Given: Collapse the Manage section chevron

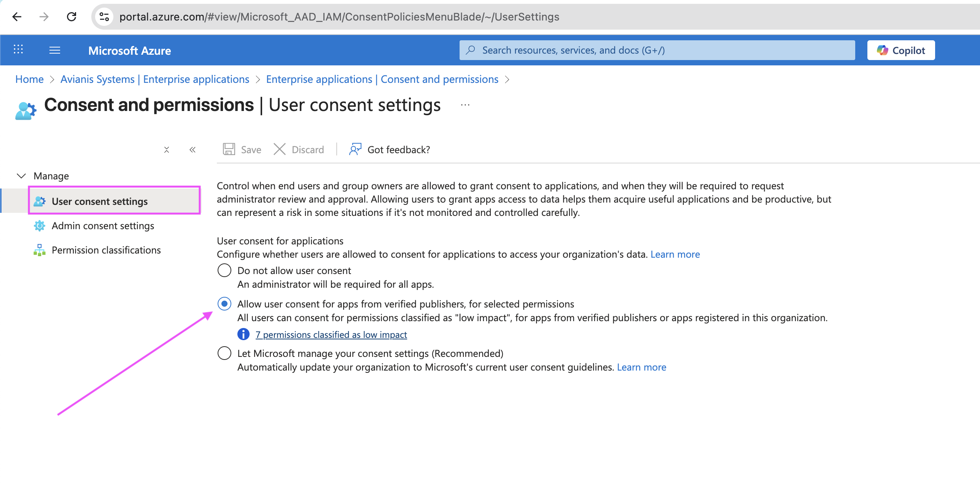Looking at the screenshot, I should coord(21,176).
